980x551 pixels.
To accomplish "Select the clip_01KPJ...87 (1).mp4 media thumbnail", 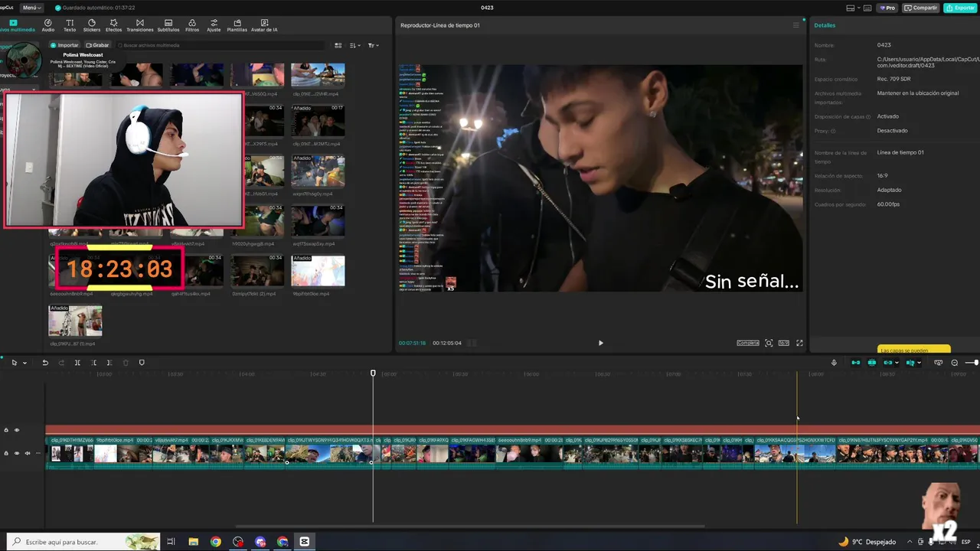I will click(75, 321).
